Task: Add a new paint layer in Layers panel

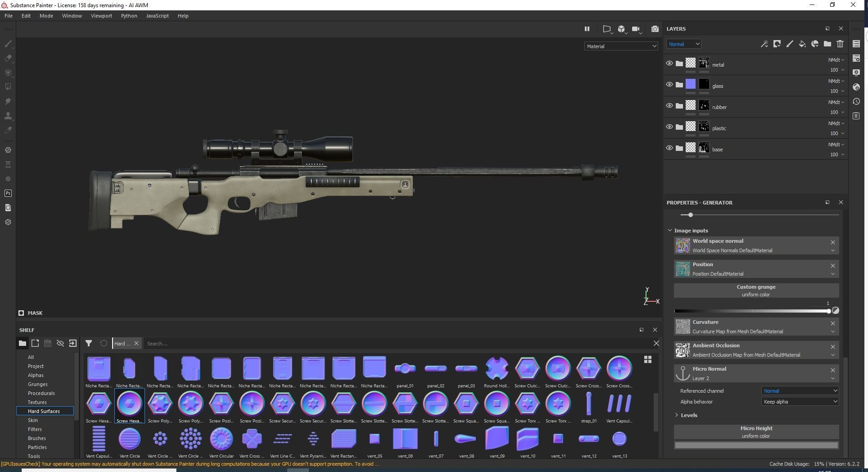Action: 789,44
